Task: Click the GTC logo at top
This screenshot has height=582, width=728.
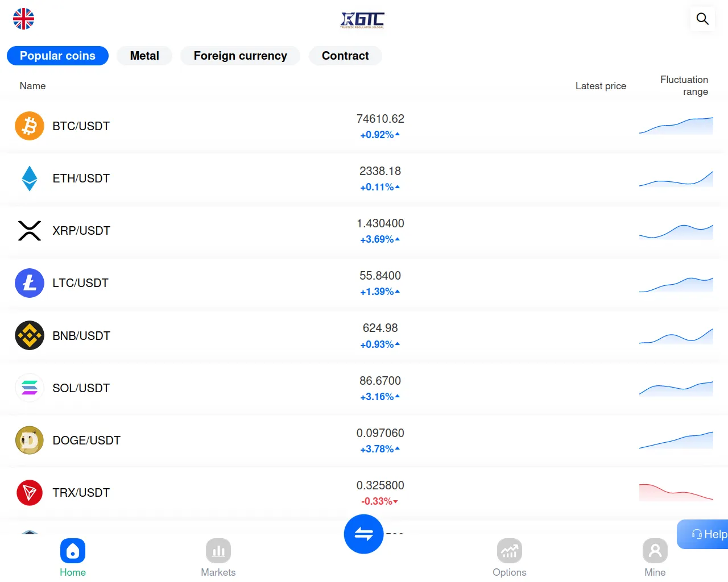Action: click(363, 20)
